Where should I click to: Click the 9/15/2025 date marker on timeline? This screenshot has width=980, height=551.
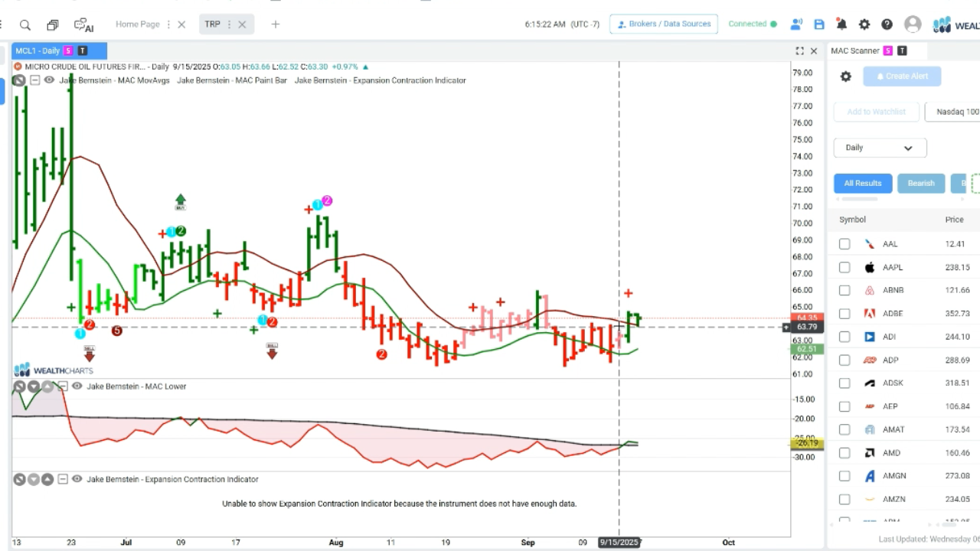(619, 543)
